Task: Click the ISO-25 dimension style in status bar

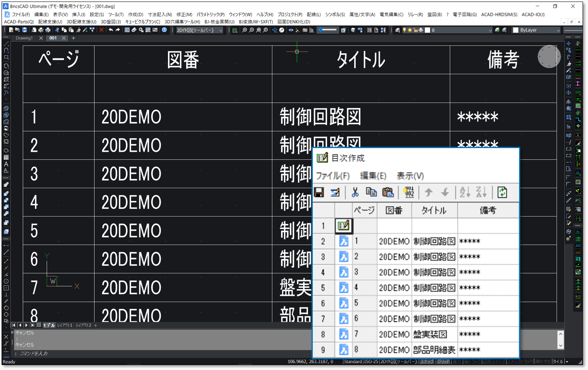Action: click(371, 361)
